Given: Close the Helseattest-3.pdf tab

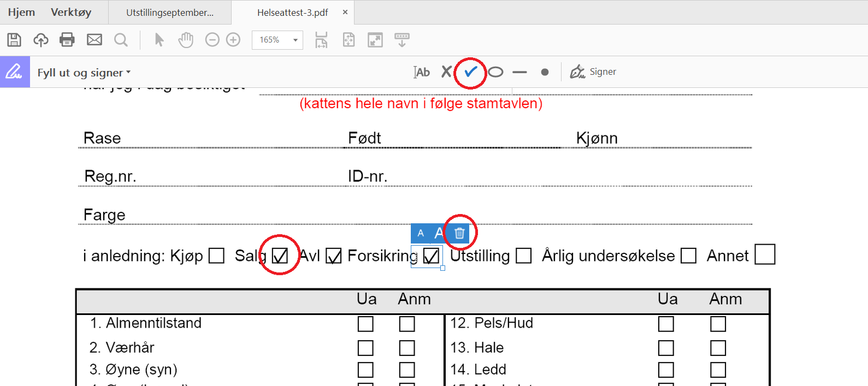Looking at the screenshot, I should click(345, 12).
